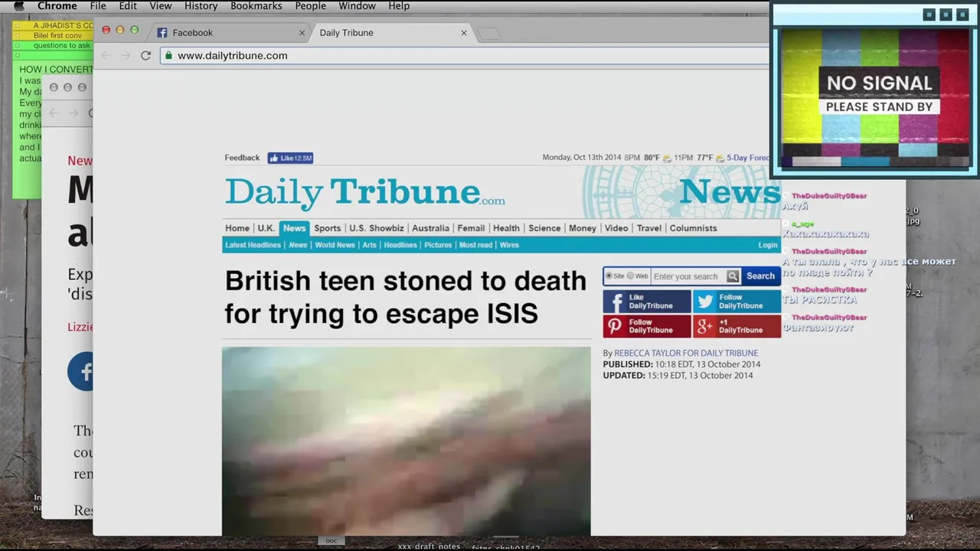Follow DailyTribune on Twitter
The width and height of the screenshot is (980, 551).
pyautogui.click(x=737, y=302)
